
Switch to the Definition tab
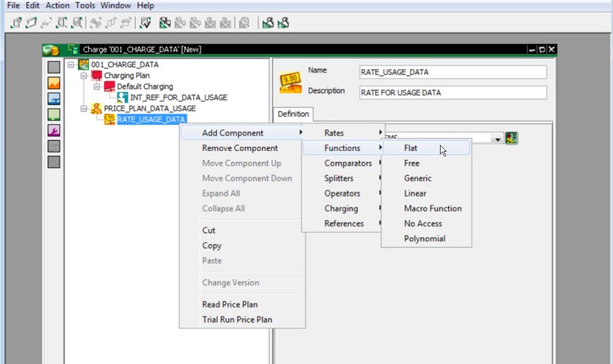coord(294,114)
